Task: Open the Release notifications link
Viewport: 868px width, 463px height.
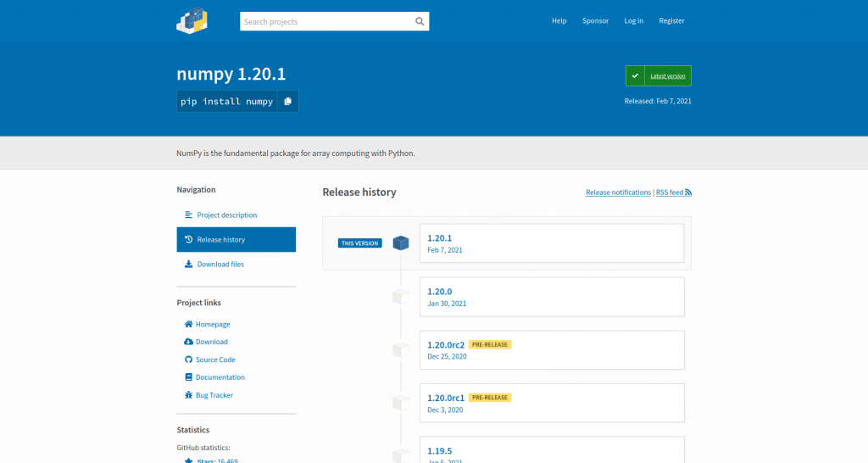Action: coord(618,192)
